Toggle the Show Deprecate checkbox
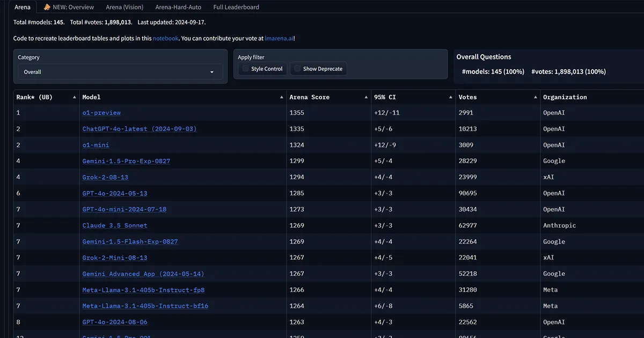 297,69
